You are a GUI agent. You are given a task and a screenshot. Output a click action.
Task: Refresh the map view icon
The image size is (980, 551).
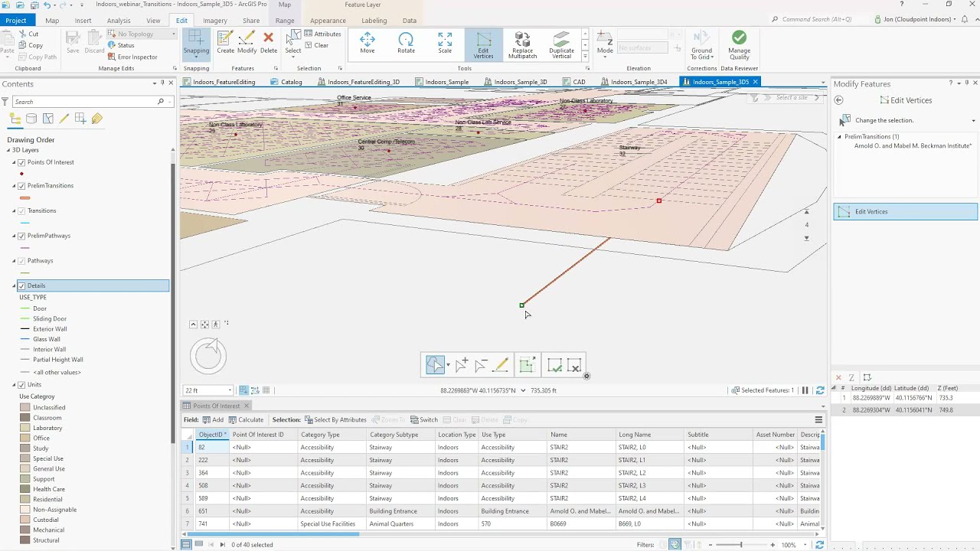820,390
